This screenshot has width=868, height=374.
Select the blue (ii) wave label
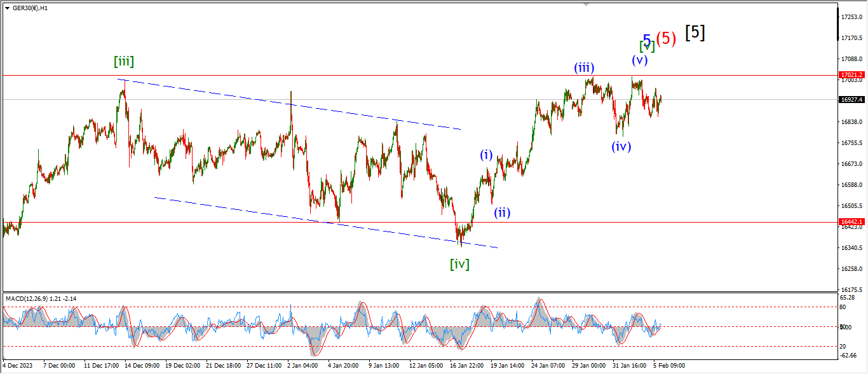tap(503, 212)
